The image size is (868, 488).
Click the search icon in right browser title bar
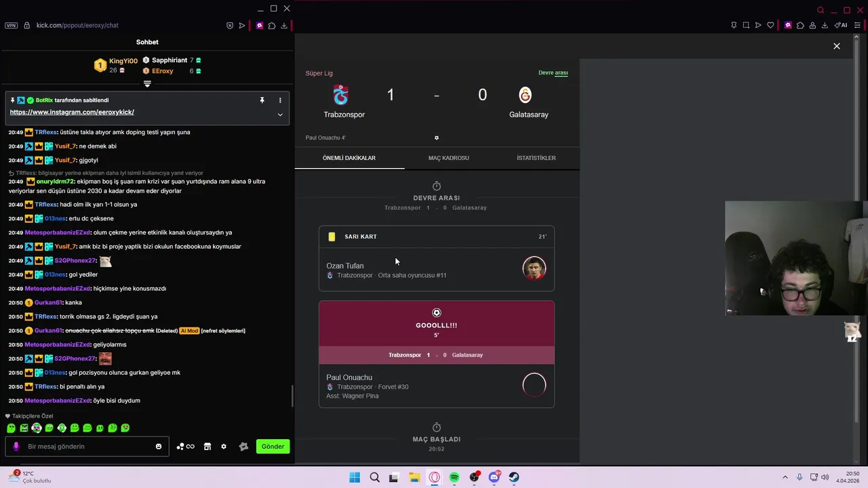pos(821,10)
